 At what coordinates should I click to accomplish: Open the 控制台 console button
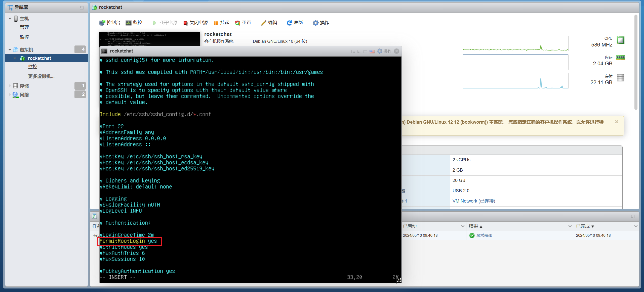tap(110, 23)
